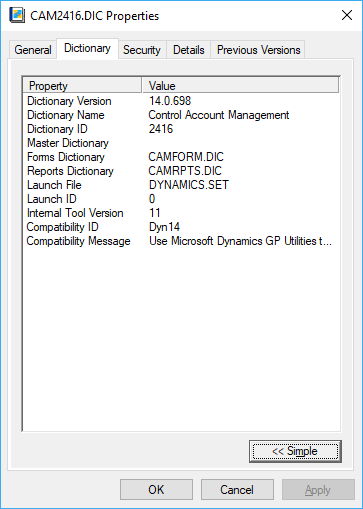Open the Previous Versions tab
Screen dimensions: 363x509
[258, 50]
